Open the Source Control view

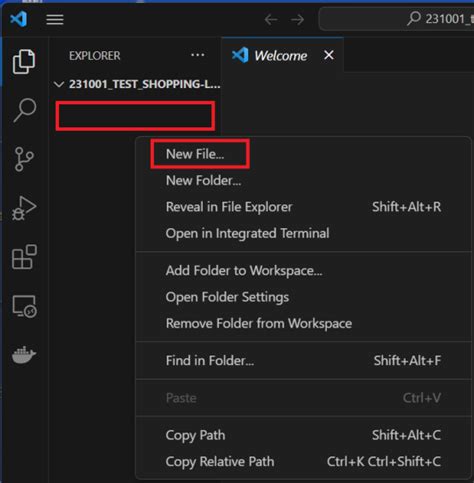pos(24,159)
